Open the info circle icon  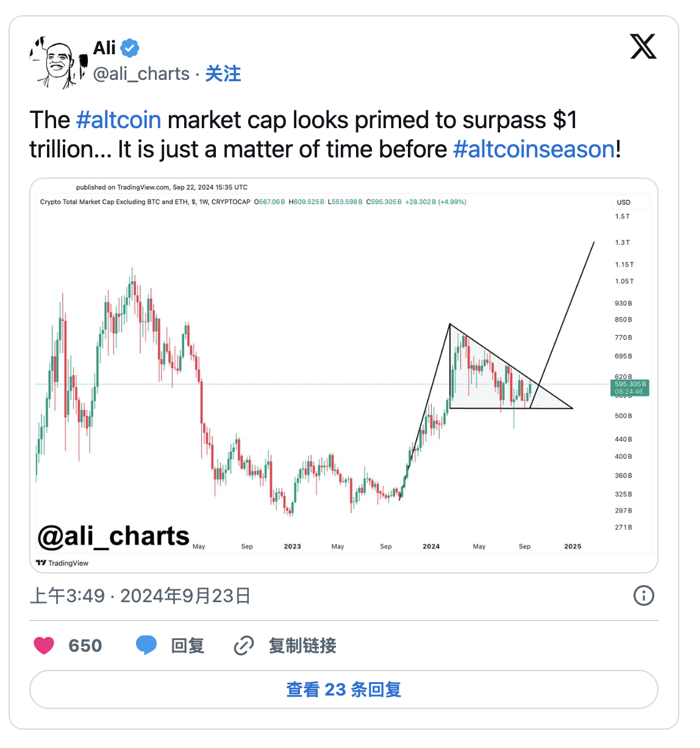coord(643,595)
